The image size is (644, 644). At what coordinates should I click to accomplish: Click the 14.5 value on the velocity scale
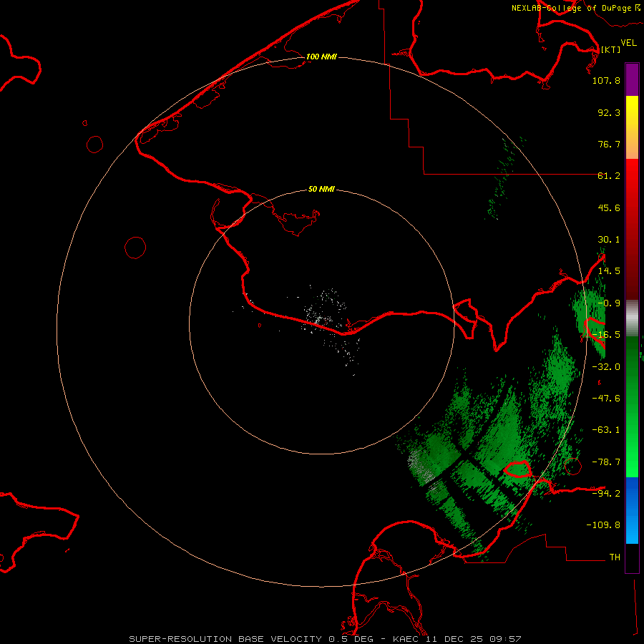click(609, 271)
